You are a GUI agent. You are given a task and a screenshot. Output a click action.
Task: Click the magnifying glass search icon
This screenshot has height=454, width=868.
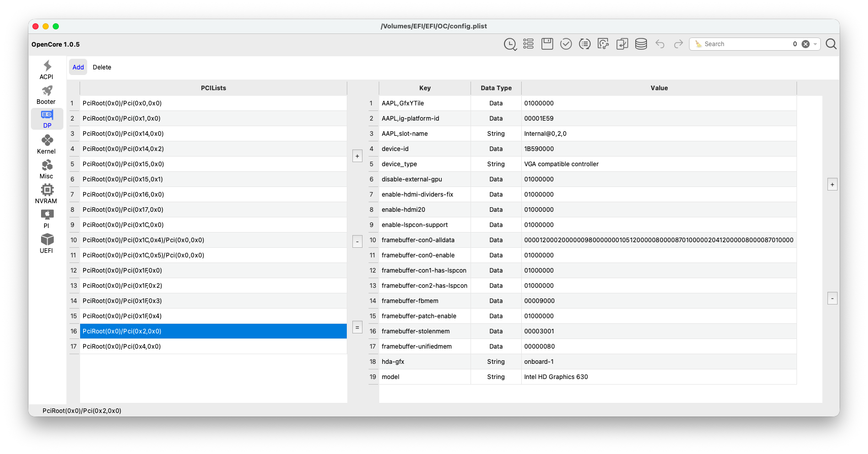pyautogui.click(x=831, y=44)
